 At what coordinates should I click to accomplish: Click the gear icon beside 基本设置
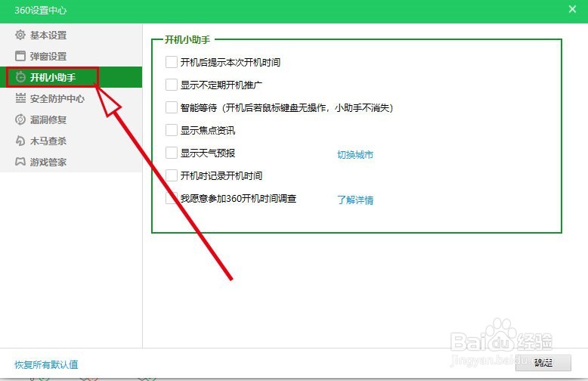click(20, 35)
